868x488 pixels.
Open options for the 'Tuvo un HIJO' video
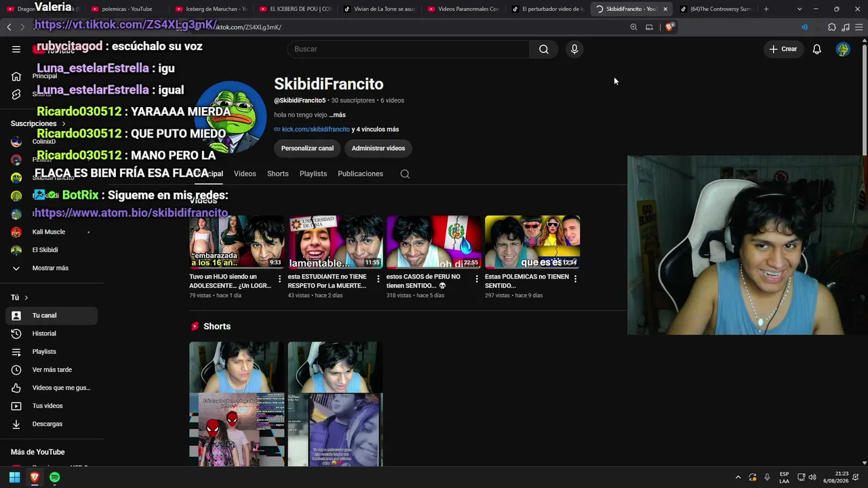click(x=279, y=279)
